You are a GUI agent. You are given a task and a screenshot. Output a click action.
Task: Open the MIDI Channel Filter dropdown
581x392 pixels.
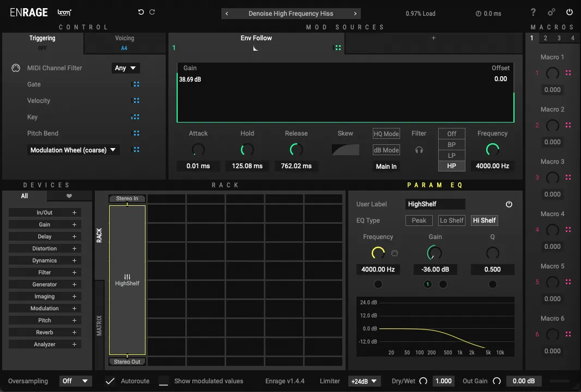coord(126,68)
